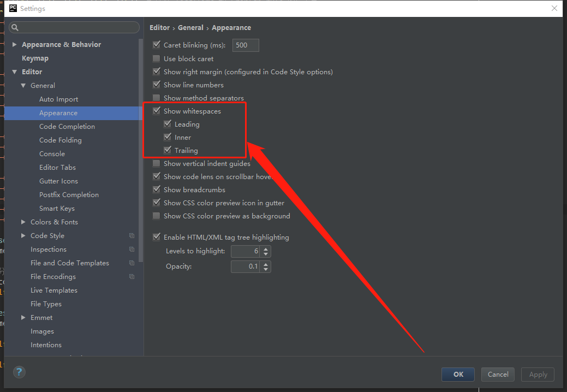Click the help question mark icon
Image resolution: width=567 pixels, height=392 pixels.
[19, 372]
